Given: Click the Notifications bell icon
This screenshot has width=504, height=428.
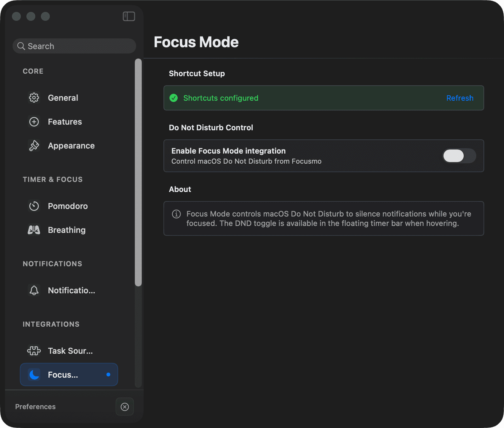Looking at the screenshot, I should (34, 290).
